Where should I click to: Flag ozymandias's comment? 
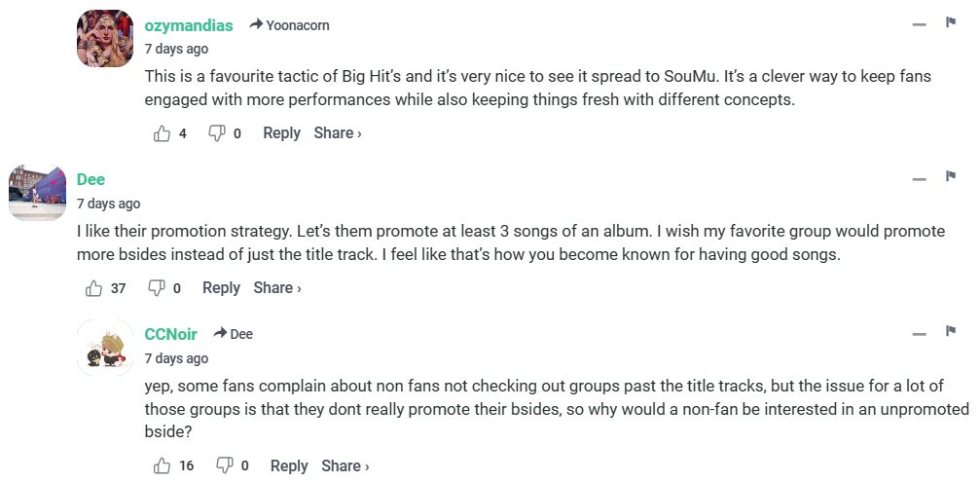click(951, 22)
